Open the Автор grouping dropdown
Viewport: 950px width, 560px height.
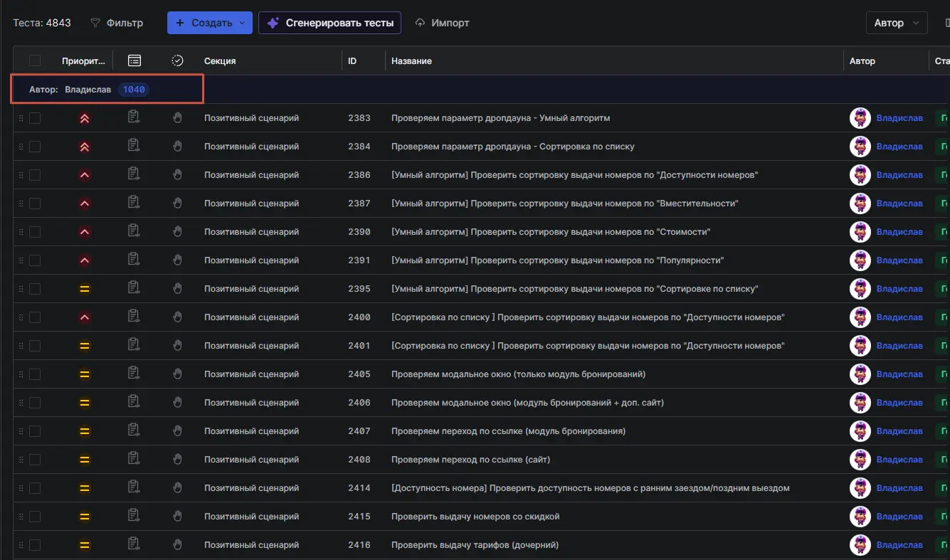(x=896, y=23)
